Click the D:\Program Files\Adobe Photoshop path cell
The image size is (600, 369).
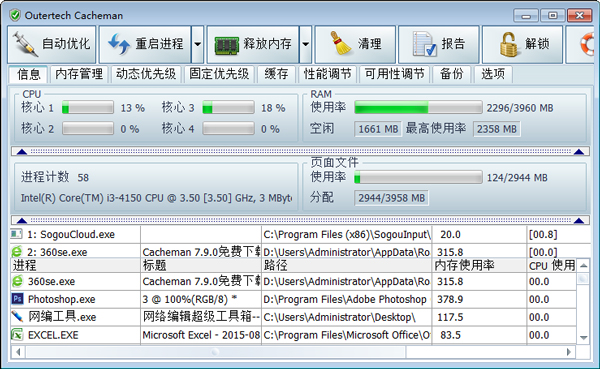pos(347,299)
